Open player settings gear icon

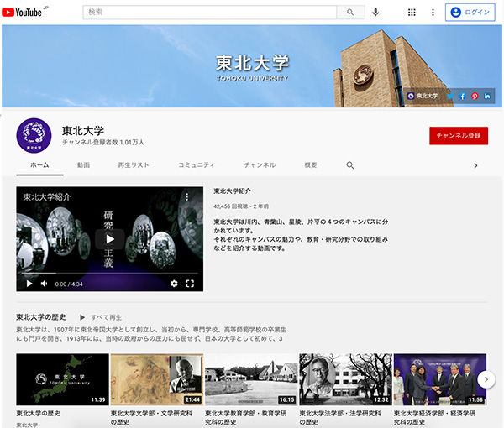point(174,284)
